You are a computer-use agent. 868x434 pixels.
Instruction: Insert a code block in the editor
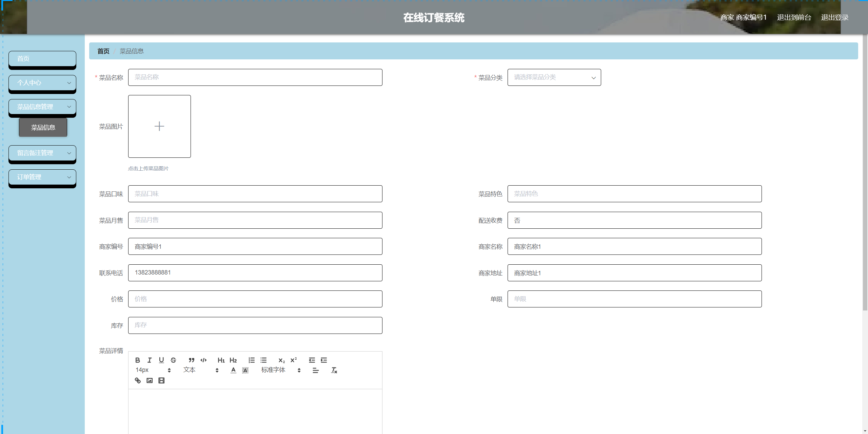203,360
